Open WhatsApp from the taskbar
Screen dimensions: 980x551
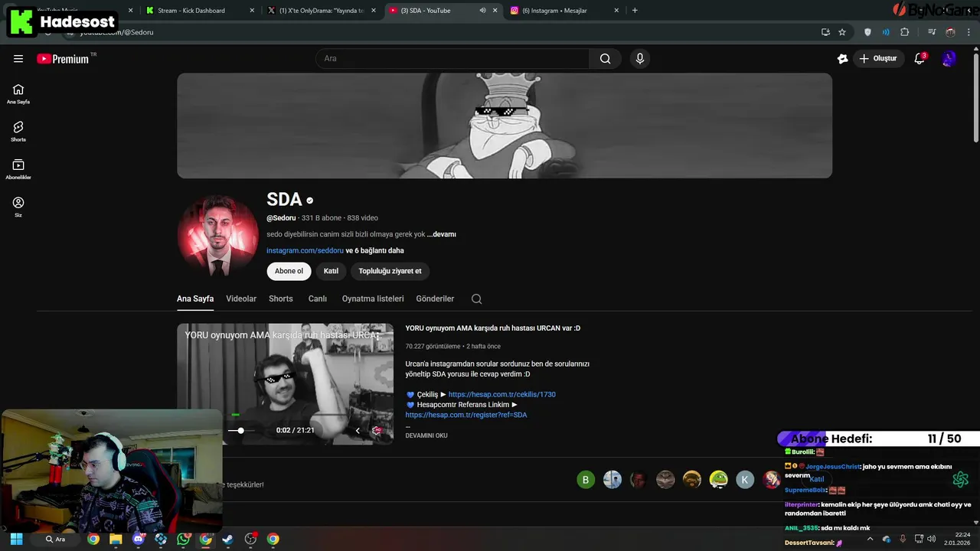click(x=183, y=540)
